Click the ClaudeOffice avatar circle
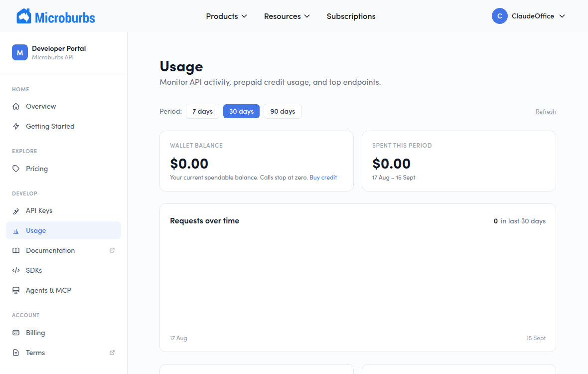Viewport: 588px width, 374px height. pyautogui.click(x=499, y=16)
